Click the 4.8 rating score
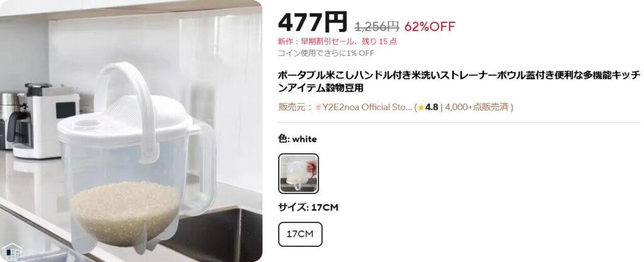The width and height of the screenshot is (644, 262). point(431,107)
